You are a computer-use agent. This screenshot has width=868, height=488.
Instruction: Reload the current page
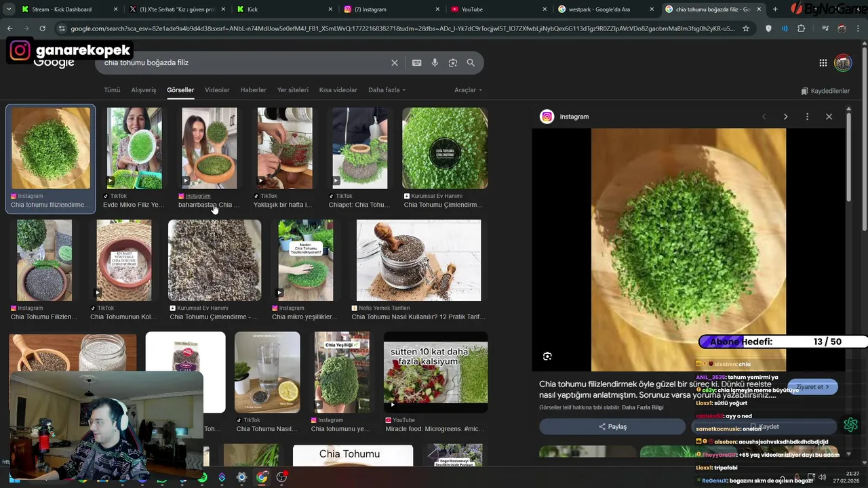[x=42, y=28]
